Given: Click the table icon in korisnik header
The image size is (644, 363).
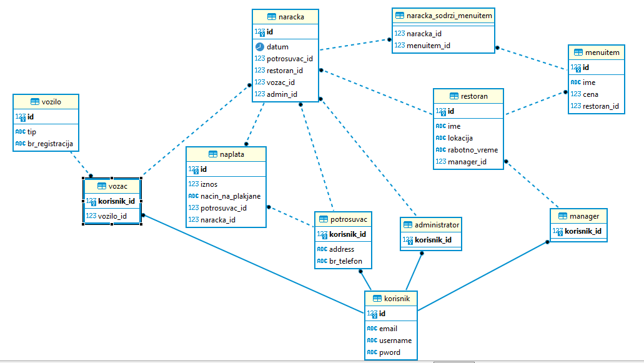Looking at the screenshot, I should click(x=377, y=299).
